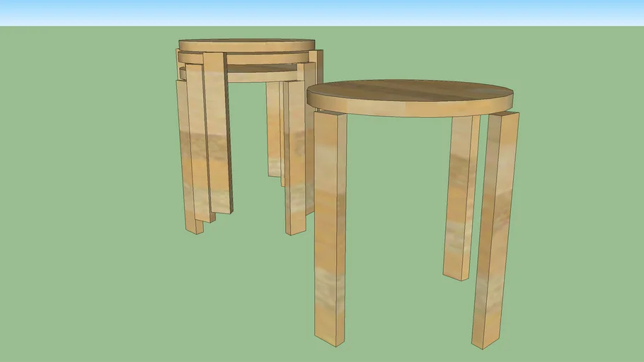Pick the front stool's rear middle leg
This screenshot has width=644, height=362.
point(460,198)
